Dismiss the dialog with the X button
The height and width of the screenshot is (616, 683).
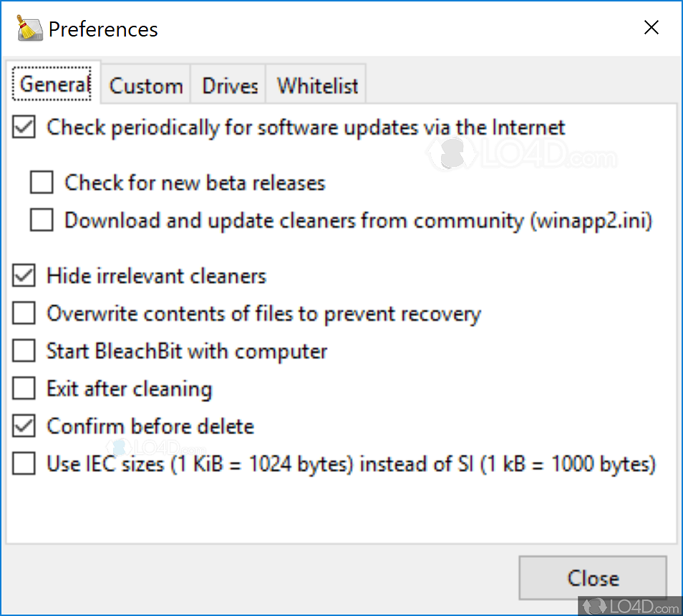click(651, 27)
